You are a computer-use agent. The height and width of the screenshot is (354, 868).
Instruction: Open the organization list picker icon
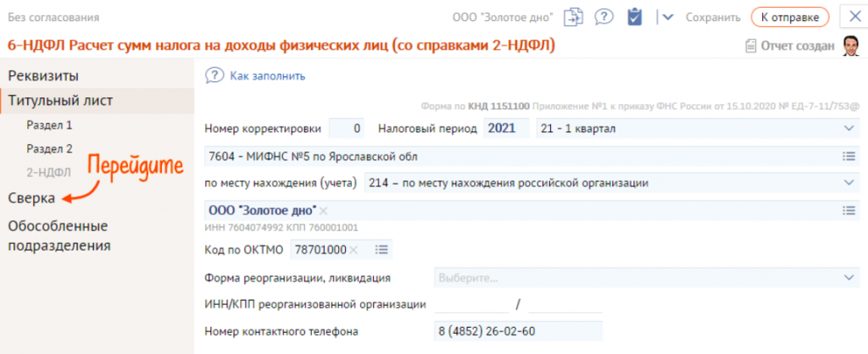point(849,210)
